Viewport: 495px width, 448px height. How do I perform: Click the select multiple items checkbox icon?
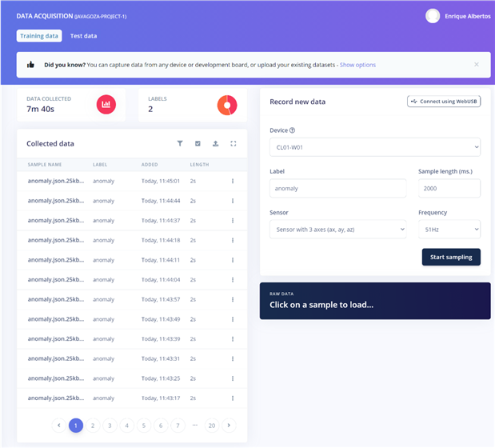tap(198, 144)
